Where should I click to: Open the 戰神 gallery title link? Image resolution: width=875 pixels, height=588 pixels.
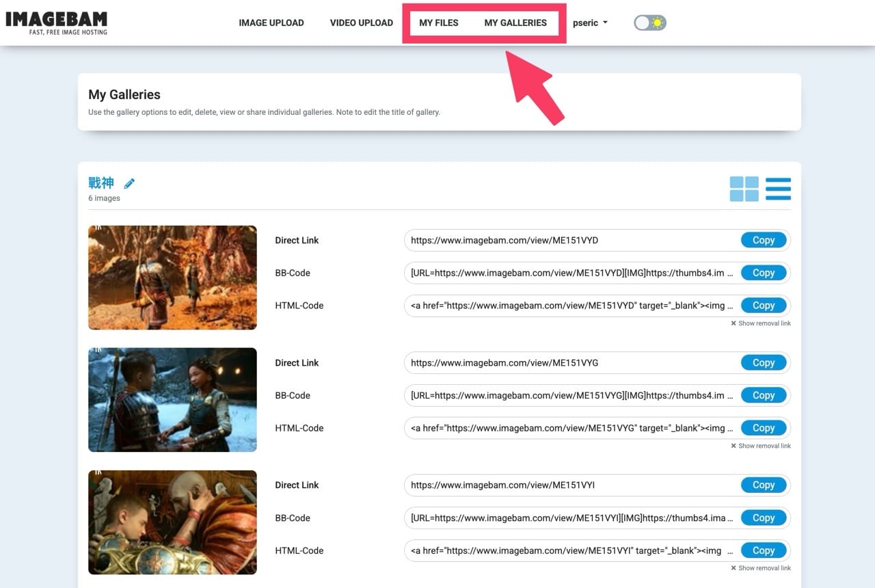(101, 183)
